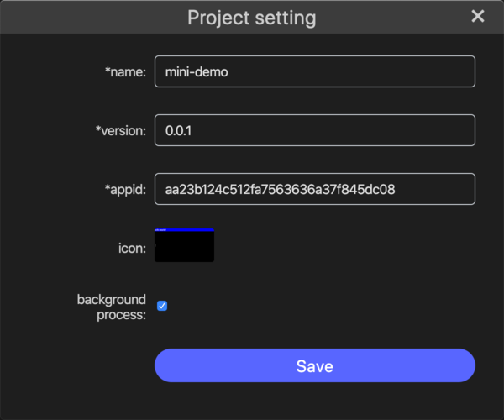Click the word Save in button
The width and height of the screenshot is (504, 420).
(x=315, y=366)
